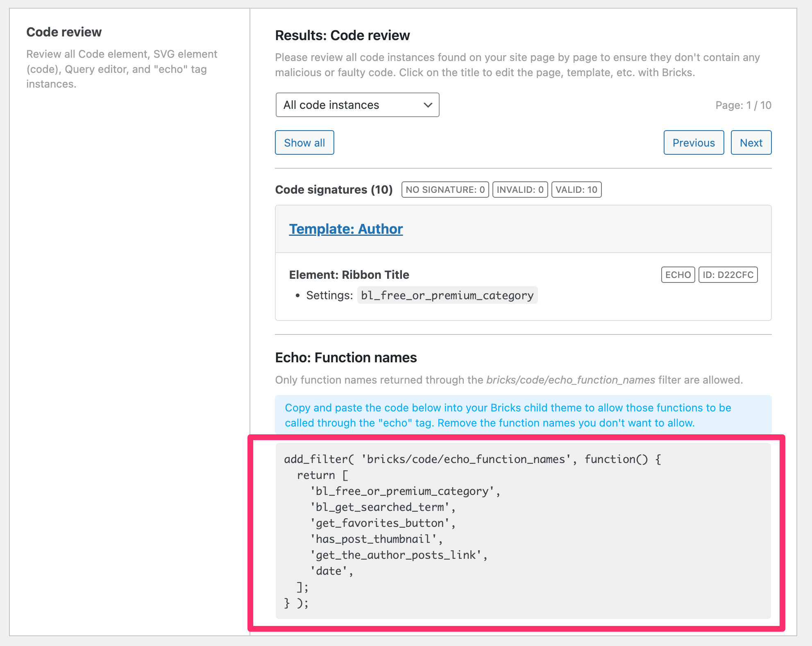Viewport: 812px width, 646px height.
Task: Select the bl_free_or_premium_category settings value
Action: 447,295
